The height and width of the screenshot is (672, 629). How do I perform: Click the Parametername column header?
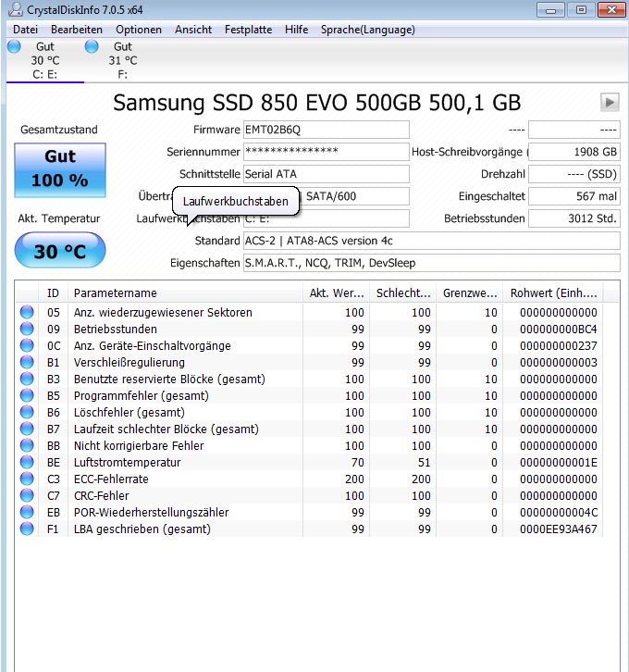click(185, 293)
